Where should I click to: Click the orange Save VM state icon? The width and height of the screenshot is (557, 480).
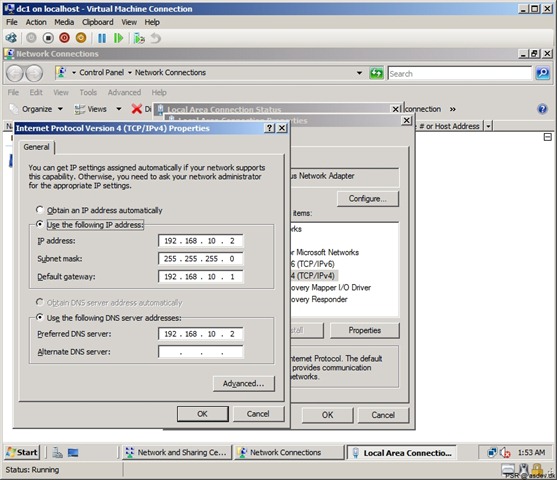81,38
